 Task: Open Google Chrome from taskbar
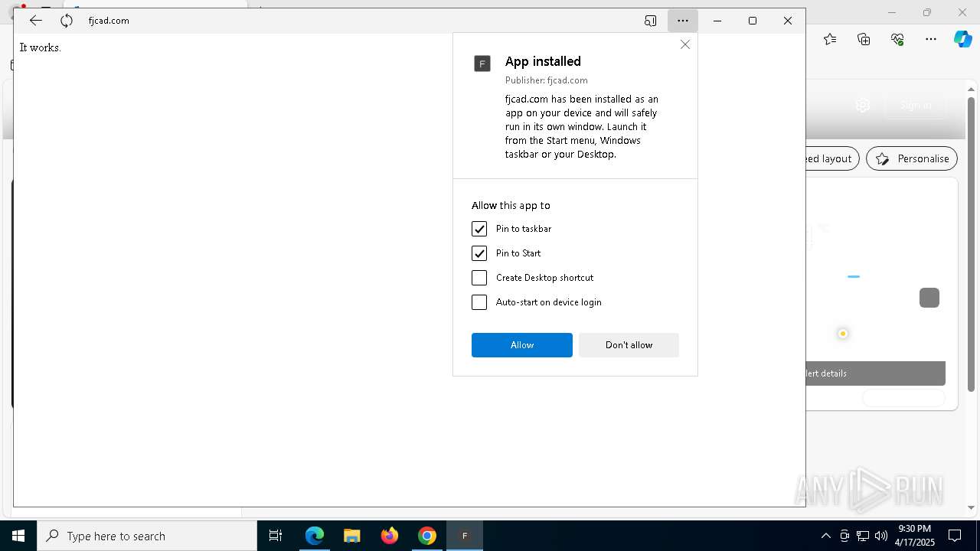click(427, 536)
